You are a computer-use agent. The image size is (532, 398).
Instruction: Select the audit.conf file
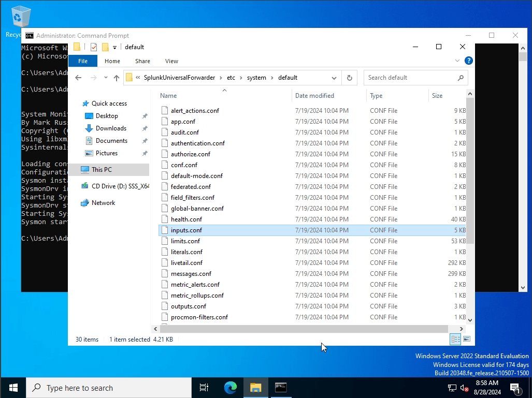(x=184, y=132)
